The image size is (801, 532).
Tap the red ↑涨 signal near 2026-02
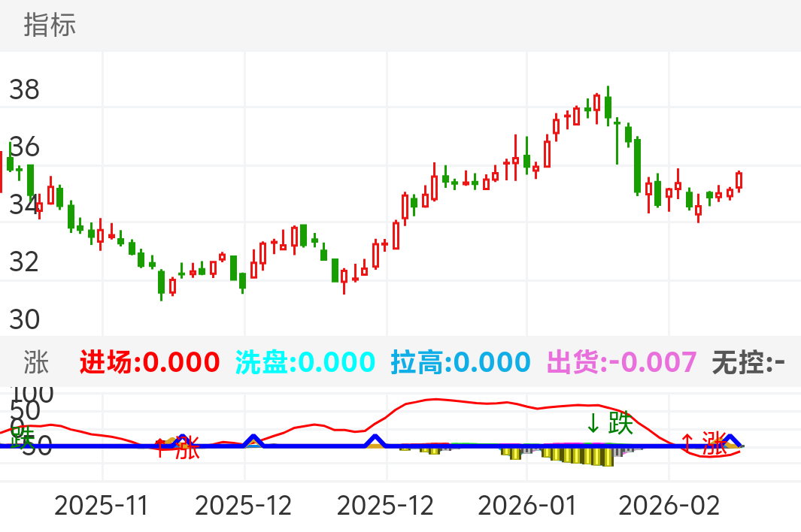click(705, 442)
